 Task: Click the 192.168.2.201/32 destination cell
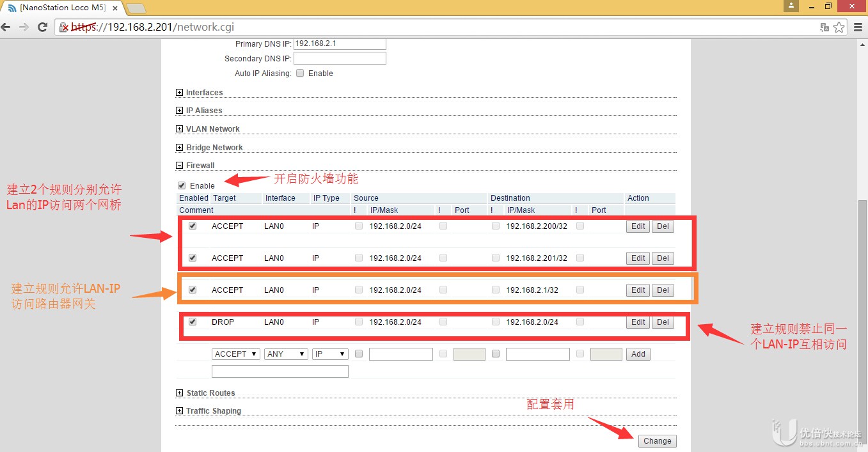click(x=537, y=258)
